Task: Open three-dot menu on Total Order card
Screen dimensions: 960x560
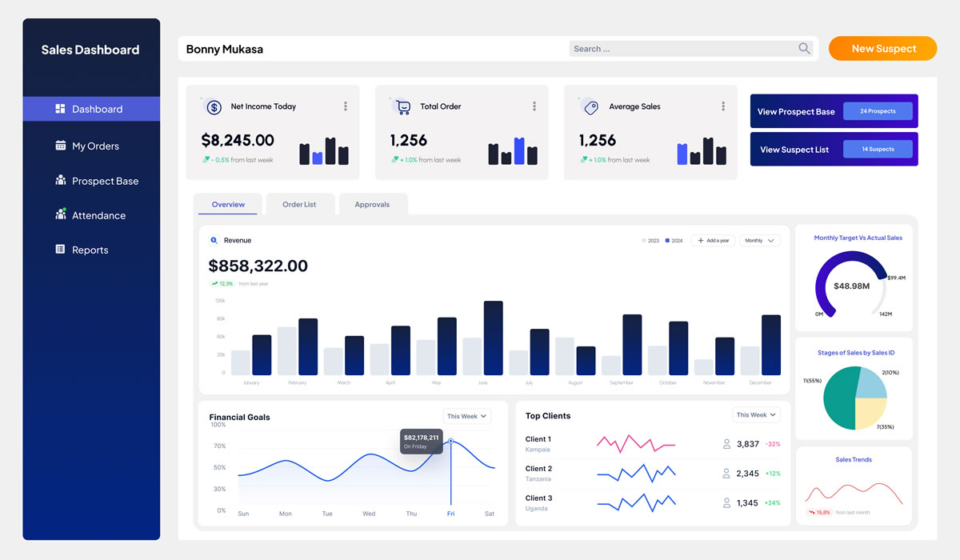Action: point(534,106)
